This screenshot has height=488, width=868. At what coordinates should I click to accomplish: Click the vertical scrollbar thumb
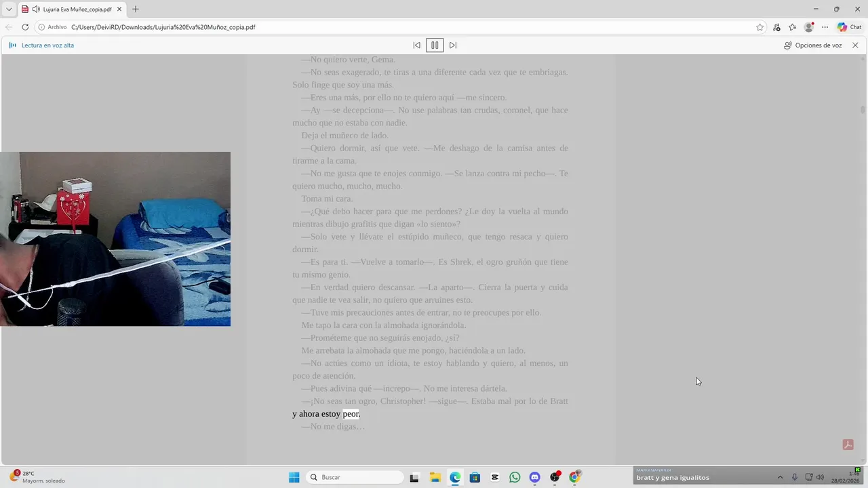tap(863, 109)
